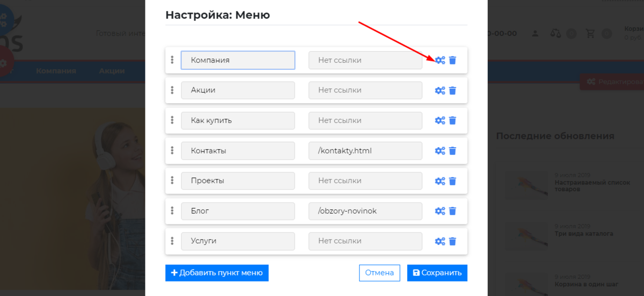This screenshot has height=296, width=644.
Task: Open settings gears for Услуги item
Action: [440, 241]
